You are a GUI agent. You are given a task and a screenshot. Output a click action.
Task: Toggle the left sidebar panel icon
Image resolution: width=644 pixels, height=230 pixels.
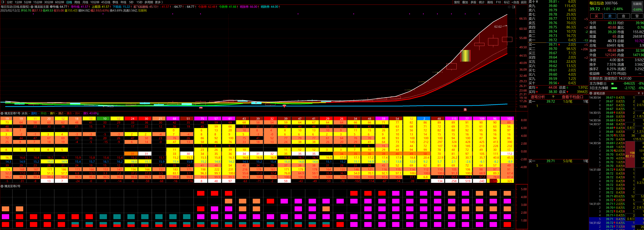click(2, 2)
